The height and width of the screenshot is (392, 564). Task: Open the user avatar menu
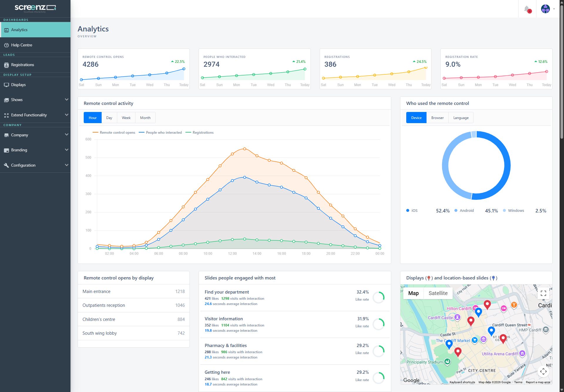tap(545, 9)
